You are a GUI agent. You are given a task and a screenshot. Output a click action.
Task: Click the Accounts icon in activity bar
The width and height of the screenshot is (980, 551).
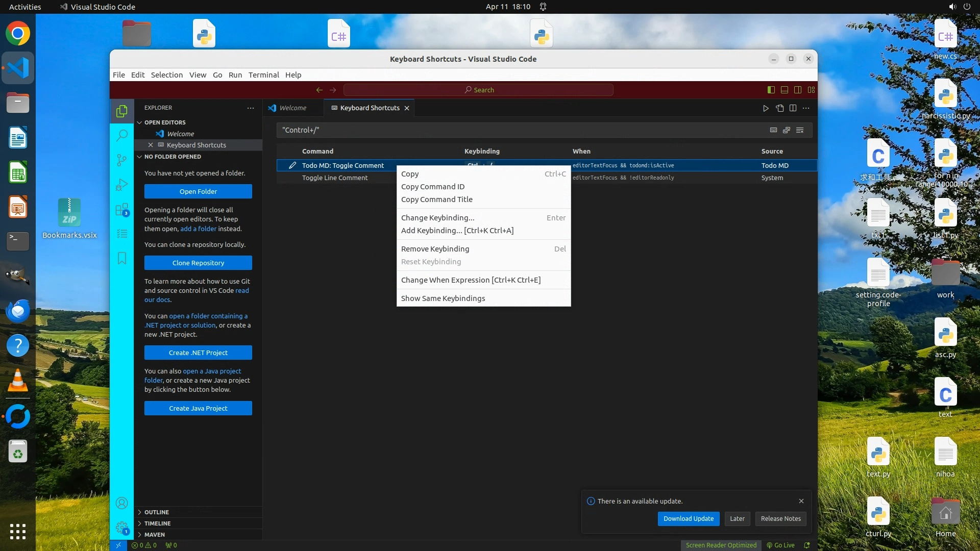121,503
